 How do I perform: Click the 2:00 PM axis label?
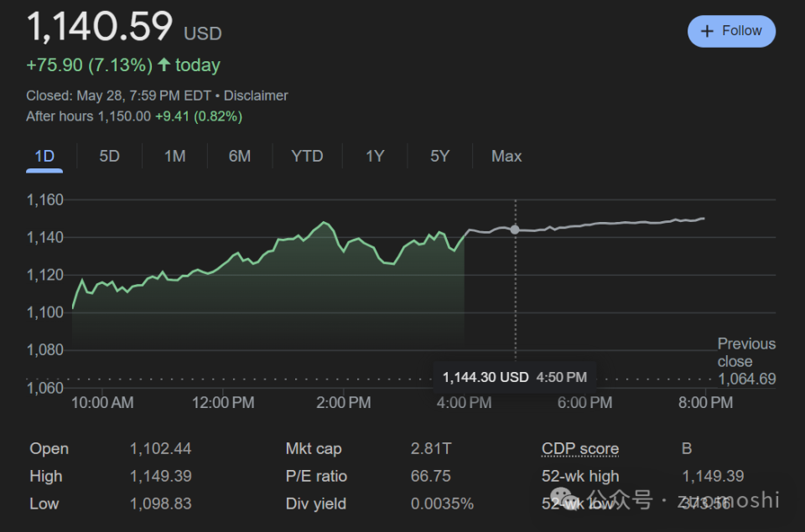pyautogui.click(x=343, y=403)
